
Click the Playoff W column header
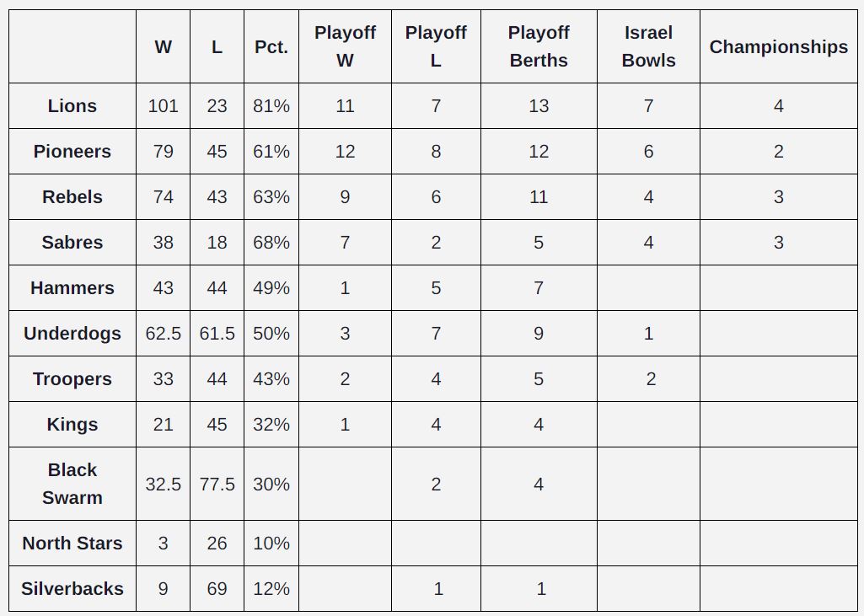point(345,47)
